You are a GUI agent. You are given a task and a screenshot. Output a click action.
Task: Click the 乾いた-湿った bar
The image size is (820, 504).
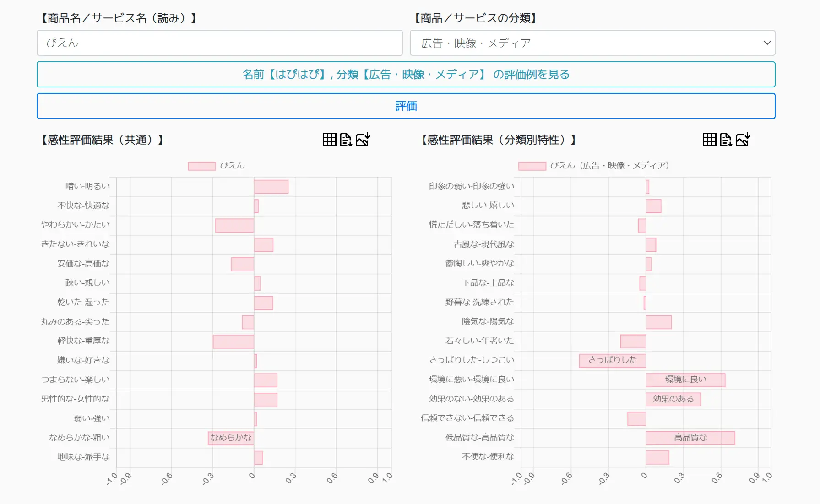pos(263,303)
